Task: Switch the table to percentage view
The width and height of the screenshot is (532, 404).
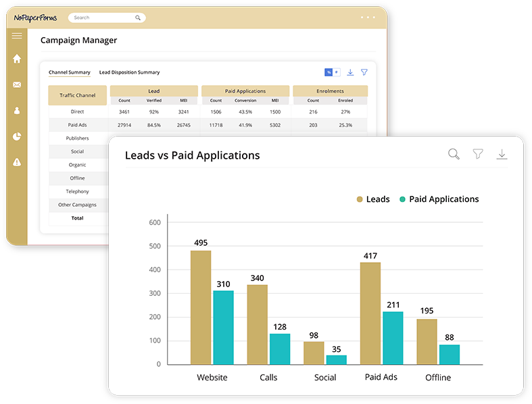Action: [x=329, y=72]
